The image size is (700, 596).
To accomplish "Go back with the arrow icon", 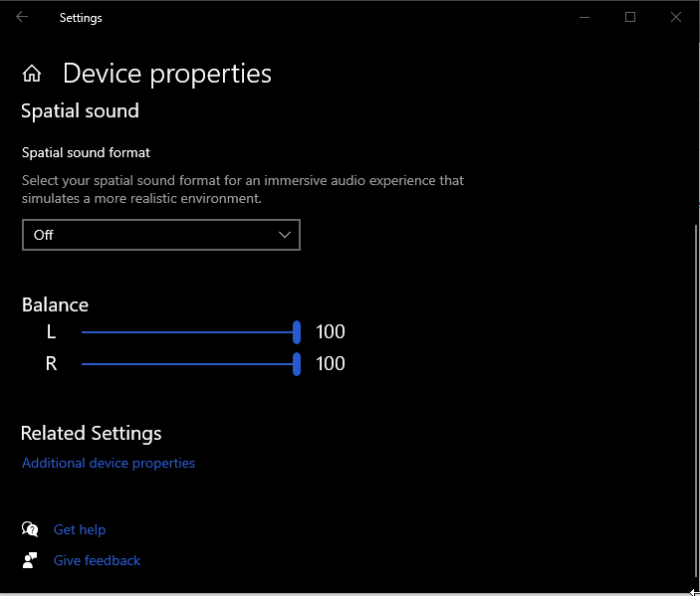I will (22, 17).
